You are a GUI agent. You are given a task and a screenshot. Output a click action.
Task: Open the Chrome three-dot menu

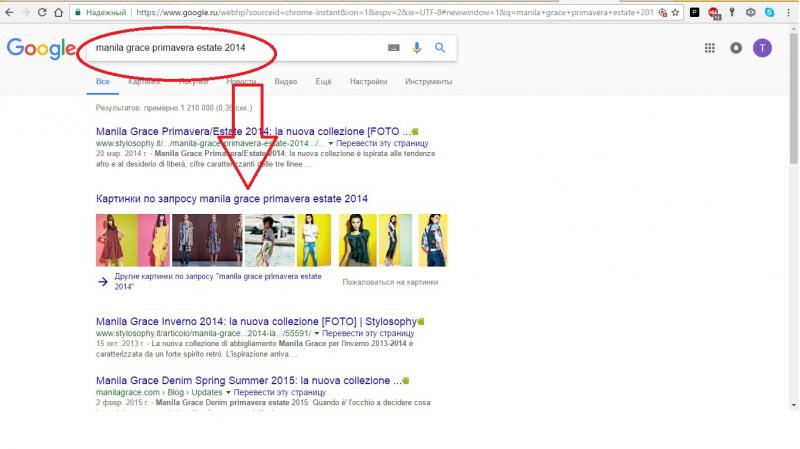tap(789, 13)
